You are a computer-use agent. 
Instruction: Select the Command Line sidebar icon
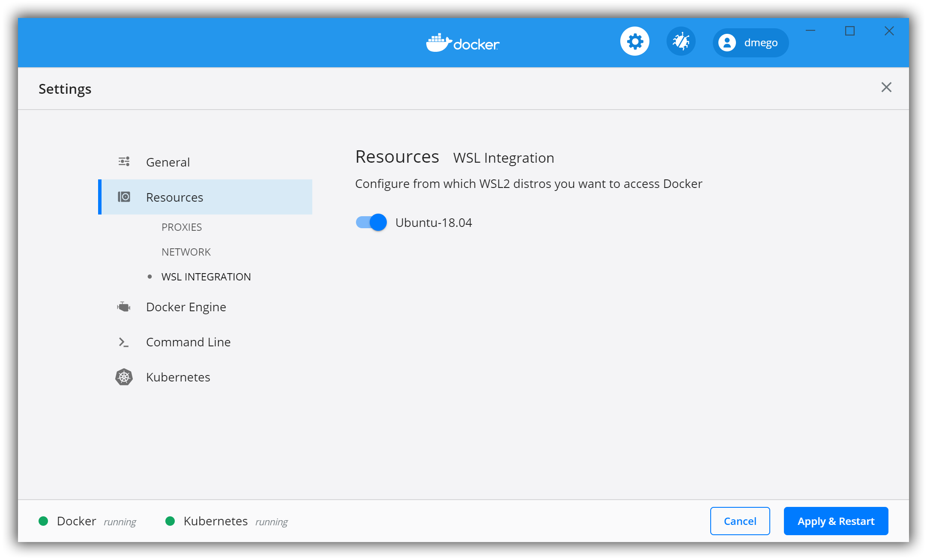pos(124,342)
